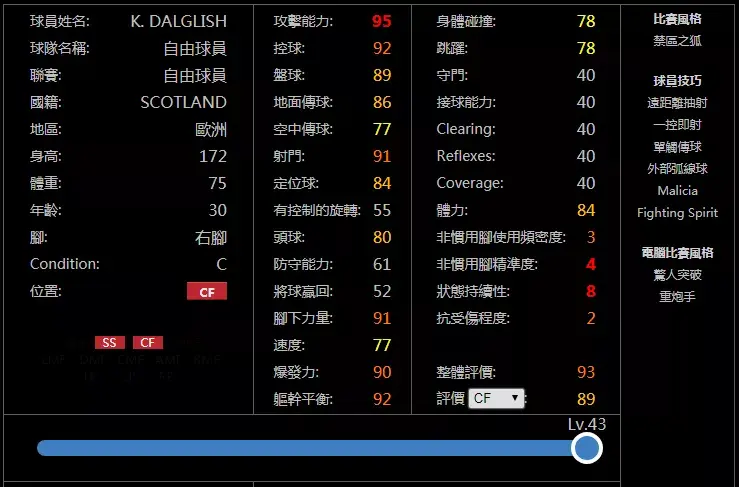Click the 整體評價 overall rating 93
The height and width of the screenshot is (487, 739).
(586, 372)
